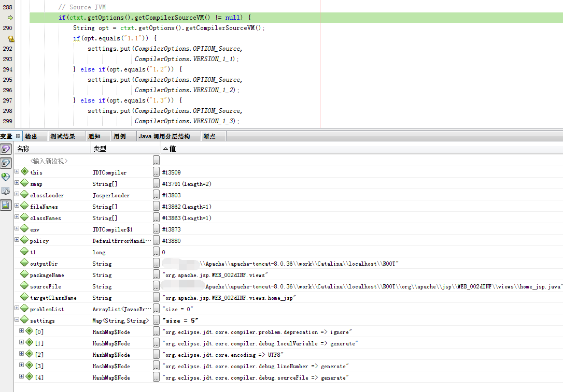Screen dimensions: 563x392
Task: Open value editor for packageName row
Action: click(156, 275)
